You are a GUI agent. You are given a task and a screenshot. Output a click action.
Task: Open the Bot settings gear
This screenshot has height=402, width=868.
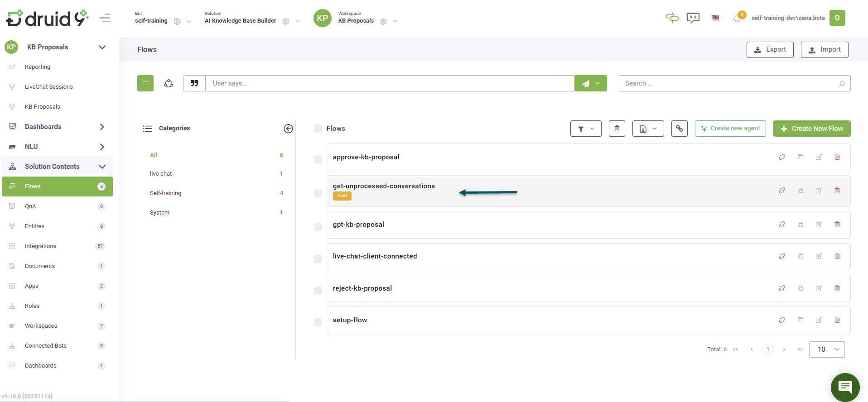point(177,21)
